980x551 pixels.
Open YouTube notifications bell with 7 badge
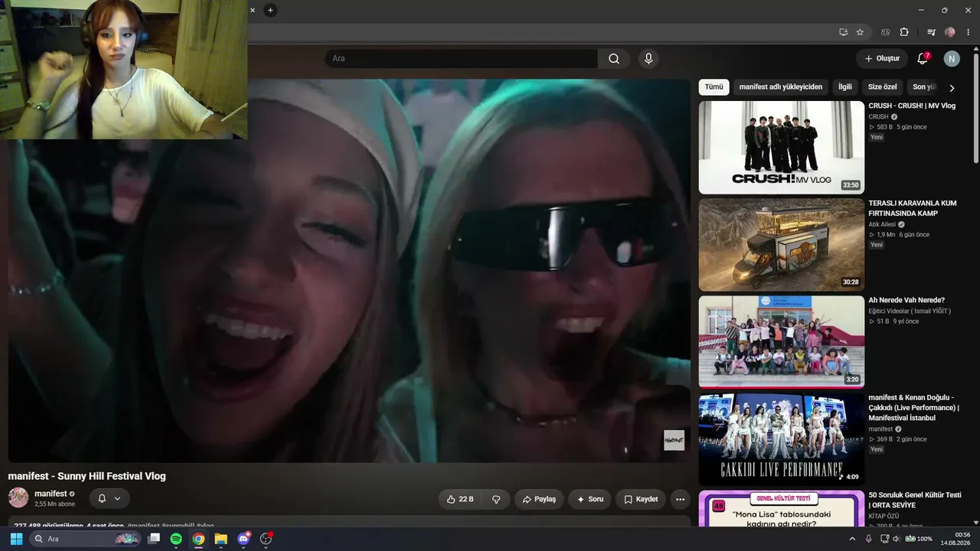coord(923,59)
